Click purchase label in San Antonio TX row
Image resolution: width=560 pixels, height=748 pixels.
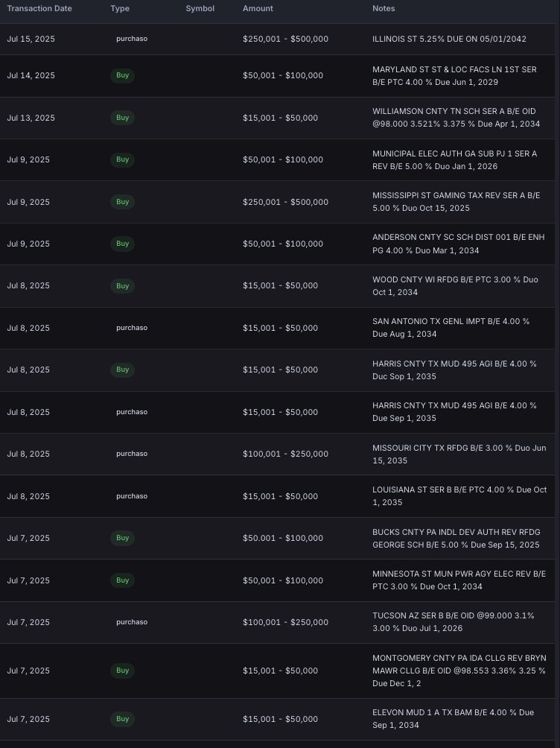(x=132, y=328)
